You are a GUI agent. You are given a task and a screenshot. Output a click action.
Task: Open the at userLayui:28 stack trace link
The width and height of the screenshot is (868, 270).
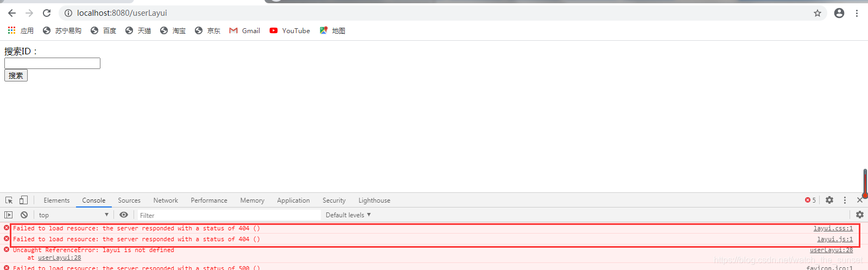pos(59,258)
